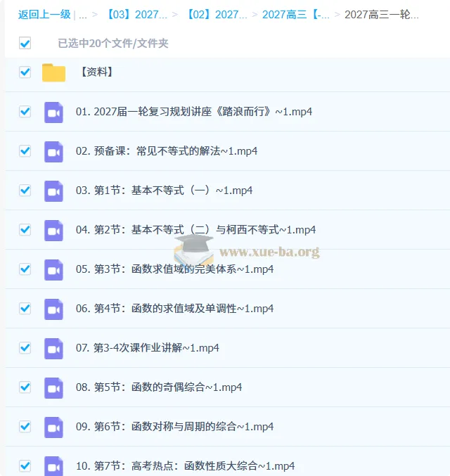Uncheck checkbox for 06. 第4节 函数的求值域及单调性
Image resolution: width=450 pixels, height=476 pixels.
25,309
